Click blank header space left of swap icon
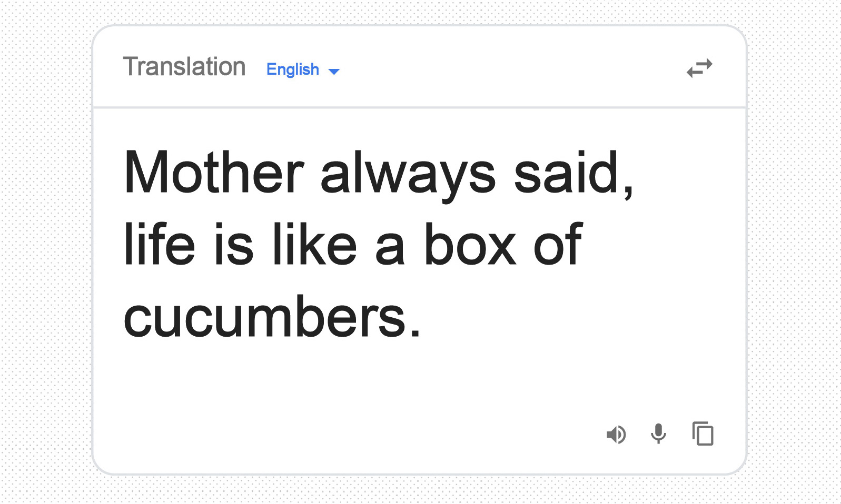The image size is (841, 504). coord(511,67)
